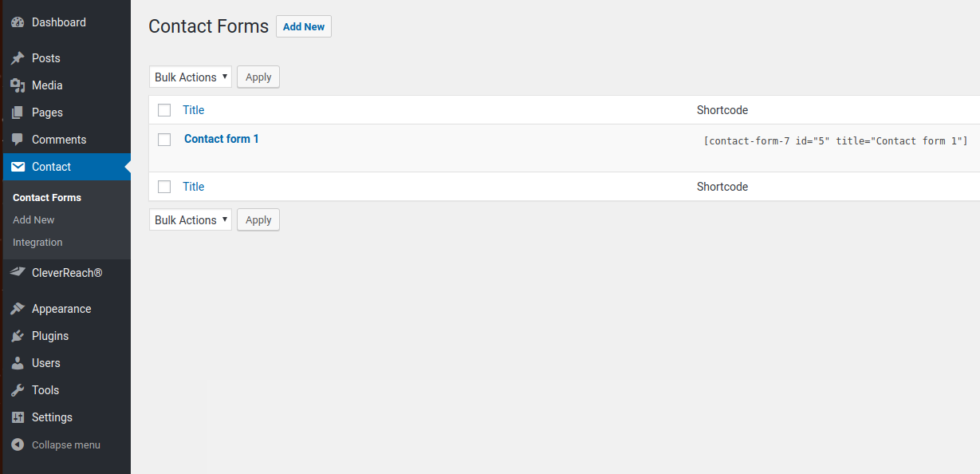Click the Comments speech bubble icon
Viewport: 980px width, 474px height.
pos(18,140)
